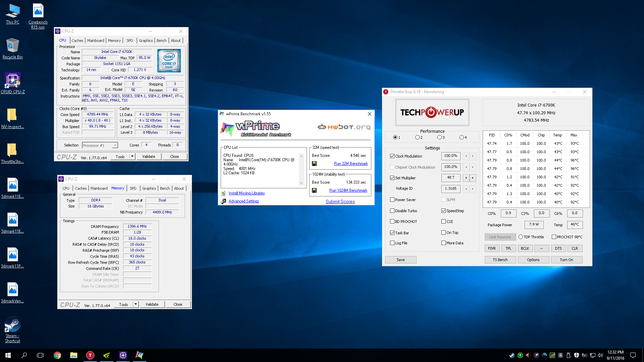Enable BD PROCHOT checkbox

click(392, 222)
